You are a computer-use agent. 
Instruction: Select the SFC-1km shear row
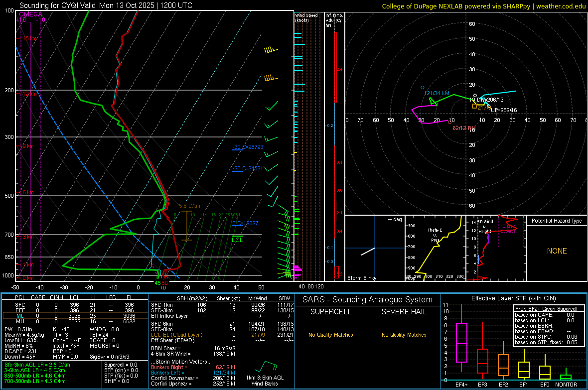coord(222,305)
